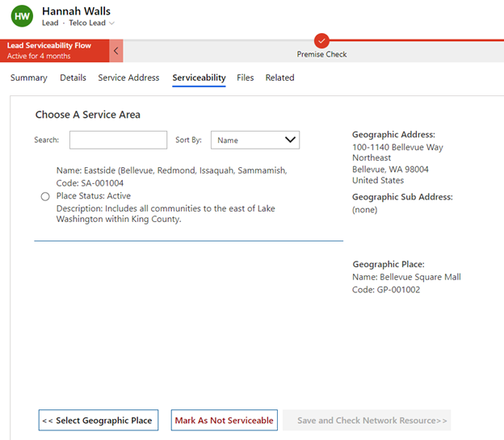Open the Files tab

246,78
